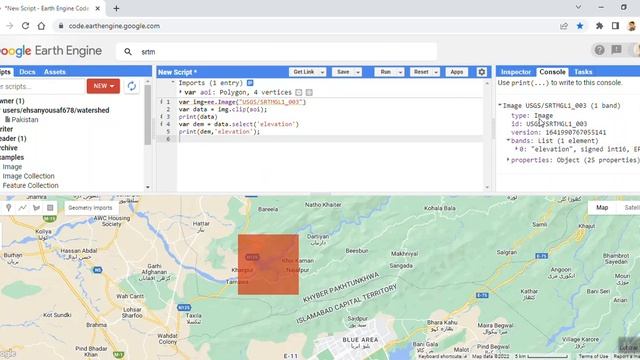This screenshot has width=640, height=360.
Task: Switch map to Map view
Action: pos(602,208)
